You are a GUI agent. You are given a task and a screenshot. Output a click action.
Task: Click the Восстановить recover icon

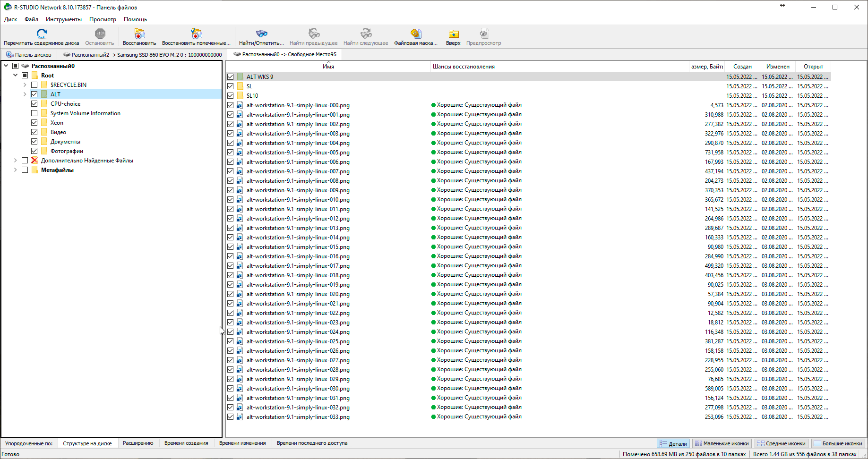click(x=139, y=34)
